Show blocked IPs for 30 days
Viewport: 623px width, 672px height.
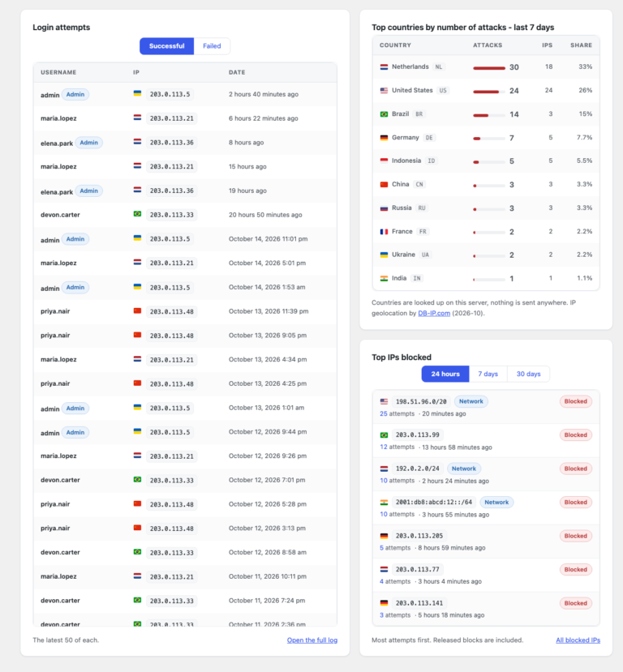[528, 375]
